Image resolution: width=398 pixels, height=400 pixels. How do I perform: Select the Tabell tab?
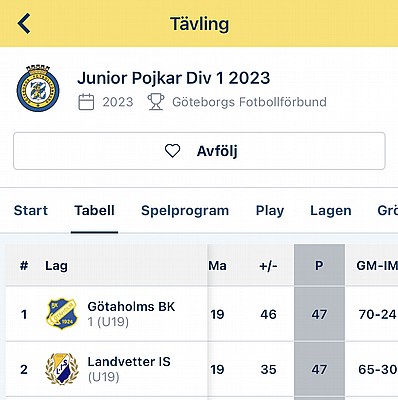click(94, 211)
